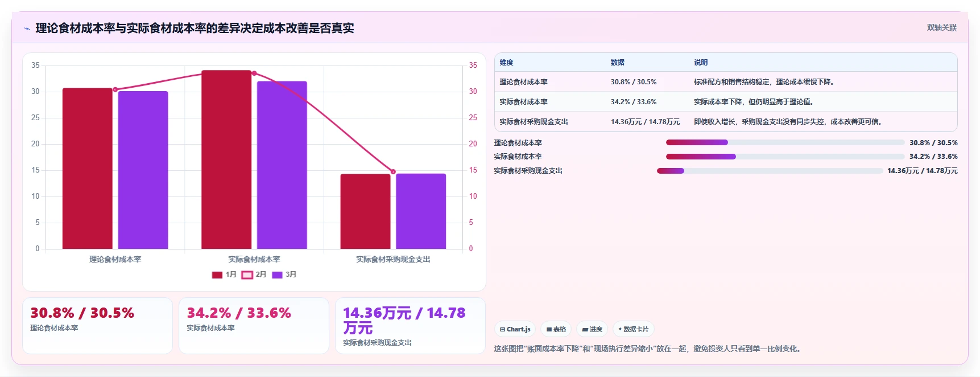Click the 双轴关联 label
This screenshot has height=377, width=980.
click(942, 27)
